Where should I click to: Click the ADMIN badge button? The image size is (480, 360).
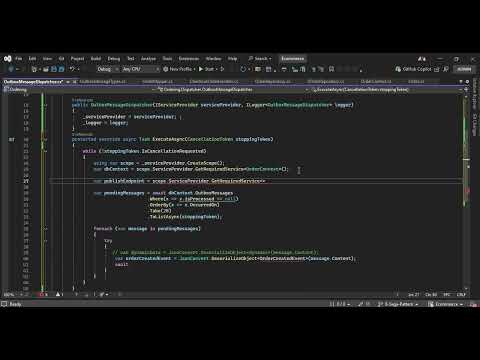pyautogui.click(x=464, y=69)
